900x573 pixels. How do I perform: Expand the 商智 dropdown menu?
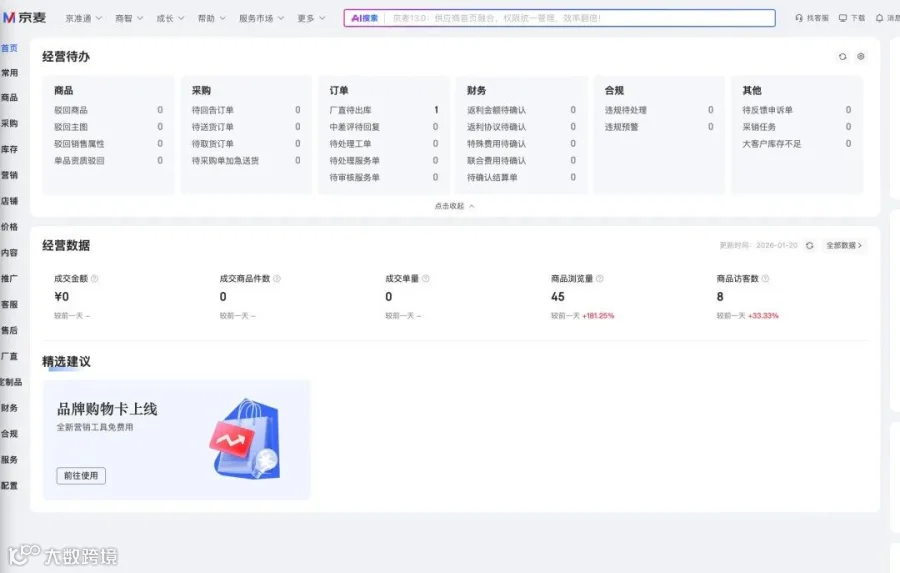point(129,18)
